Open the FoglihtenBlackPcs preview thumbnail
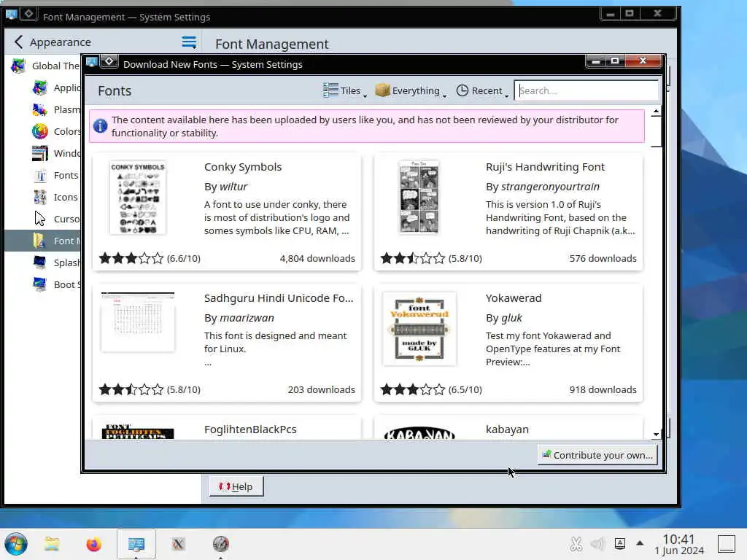The height and width of the screenshot is (560, 747). (x=138, y=432)
